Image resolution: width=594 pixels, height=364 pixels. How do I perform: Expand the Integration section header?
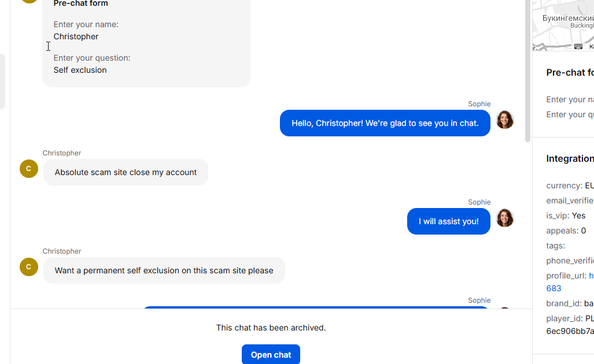click(570, 158)
